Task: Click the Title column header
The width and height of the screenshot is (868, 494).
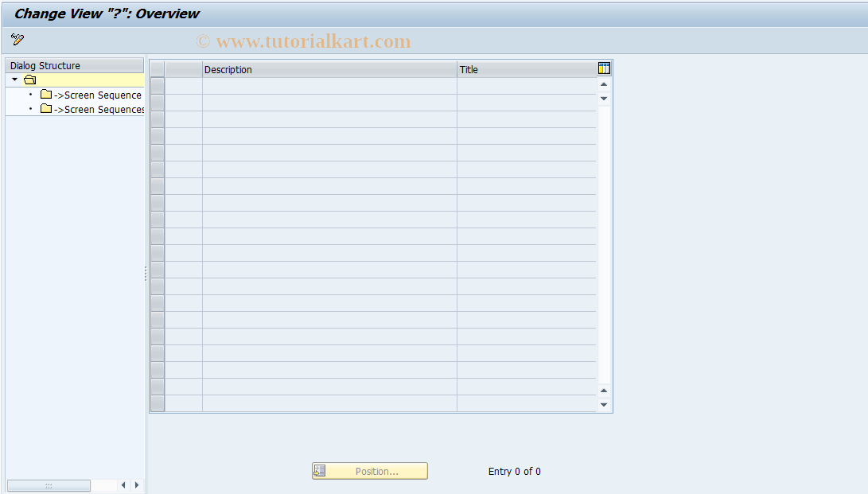Action: click(527, 70)
